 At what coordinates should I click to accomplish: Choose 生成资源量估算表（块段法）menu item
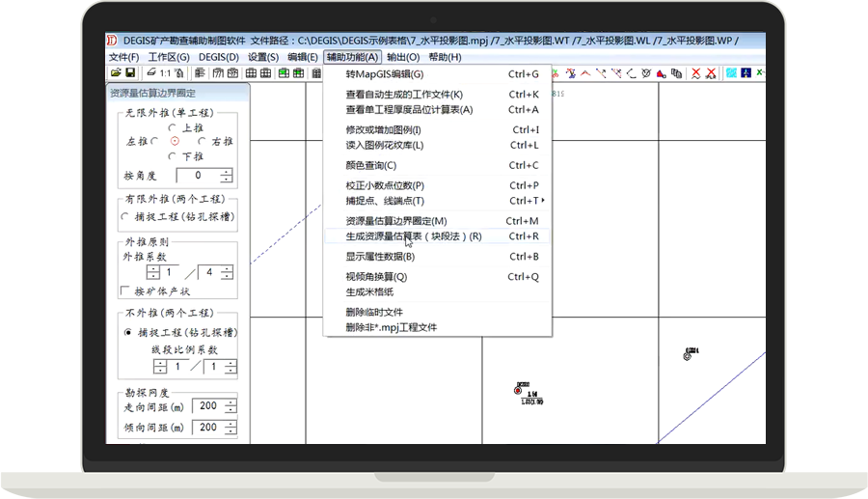(413, 236)
